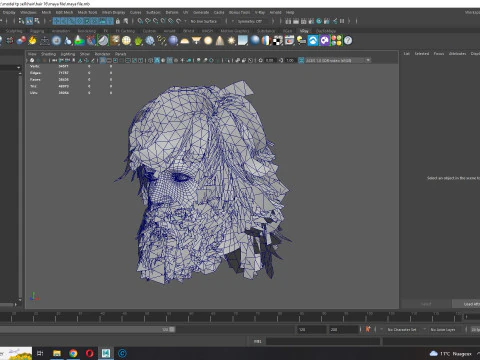Image resolution: width=480 pixels, height=360 pixels.
Task: Open the Windows menu
Action: point(28,12)
